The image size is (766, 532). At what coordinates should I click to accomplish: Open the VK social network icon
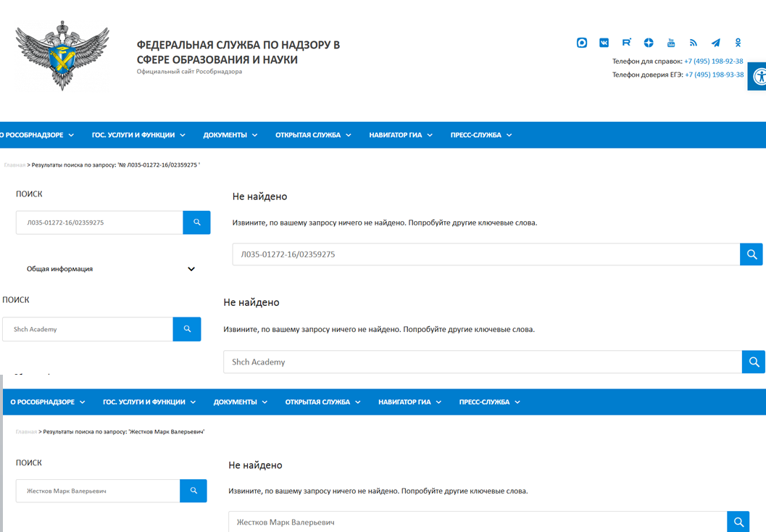point(604,43)
